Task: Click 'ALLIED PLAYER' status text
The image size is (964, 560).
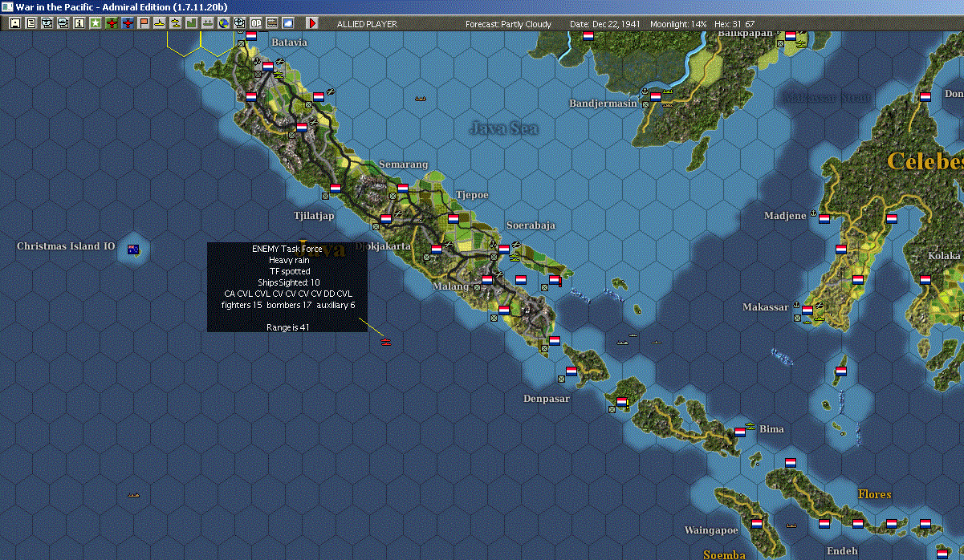Action: (367, 24)
